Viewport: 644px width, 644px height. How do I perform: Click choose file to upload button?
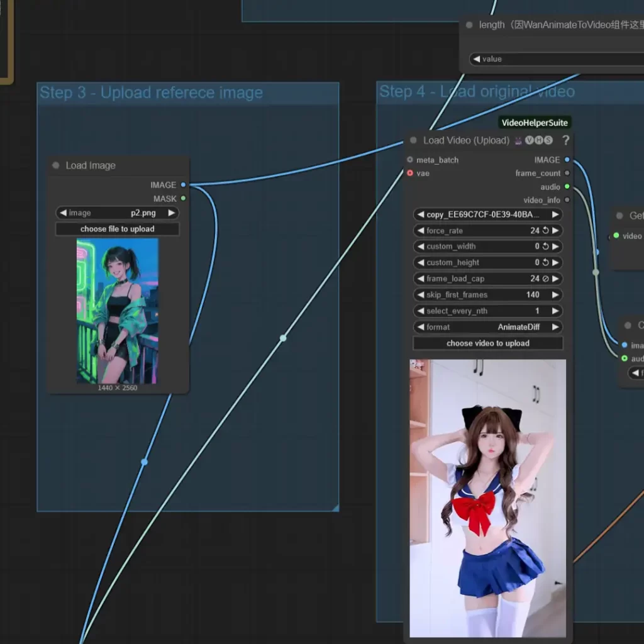pos(117,229)
